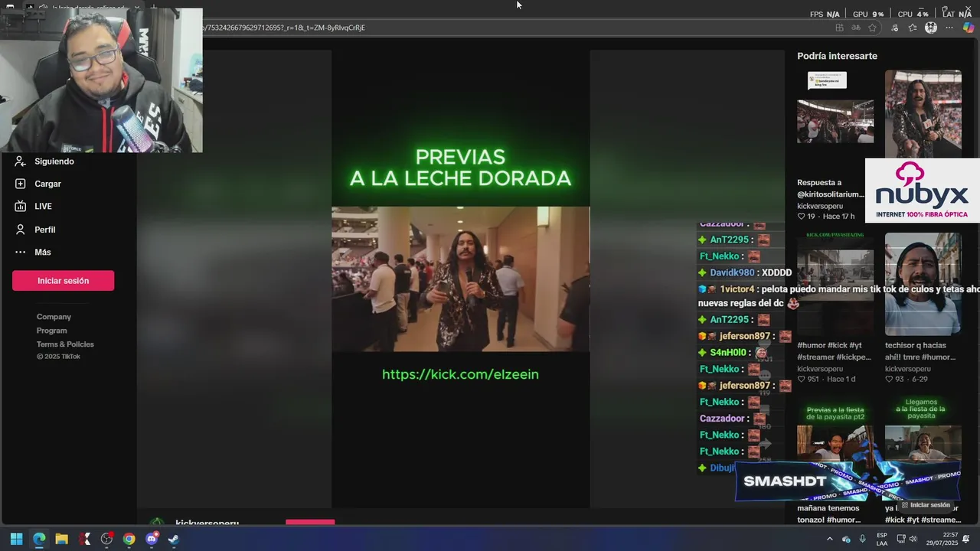Click S4nH0l0 username in chat
980x551 pixels.
pyautogui.click(x=728, y=353)
